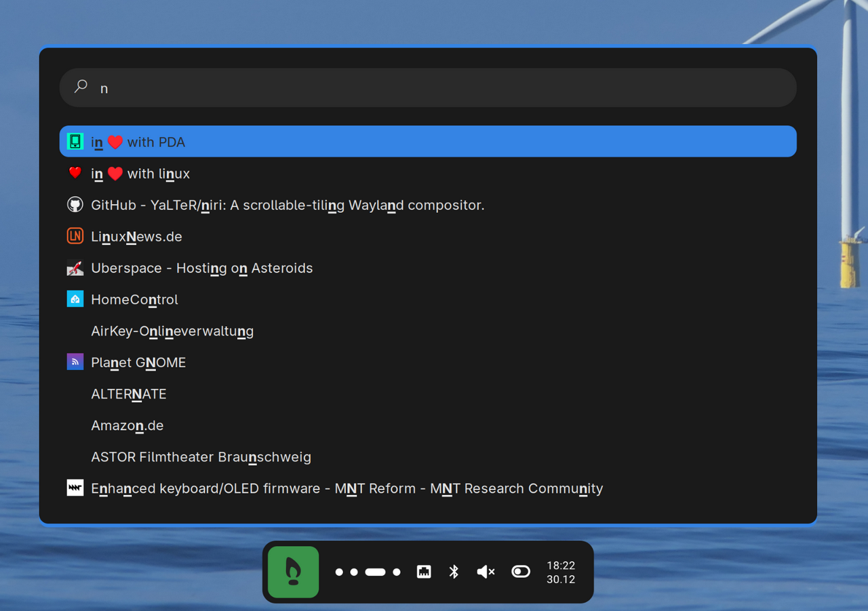Switch to the first workspace dot
The width and height of the screenshot is (868, 611).
[x=339, y=572]
